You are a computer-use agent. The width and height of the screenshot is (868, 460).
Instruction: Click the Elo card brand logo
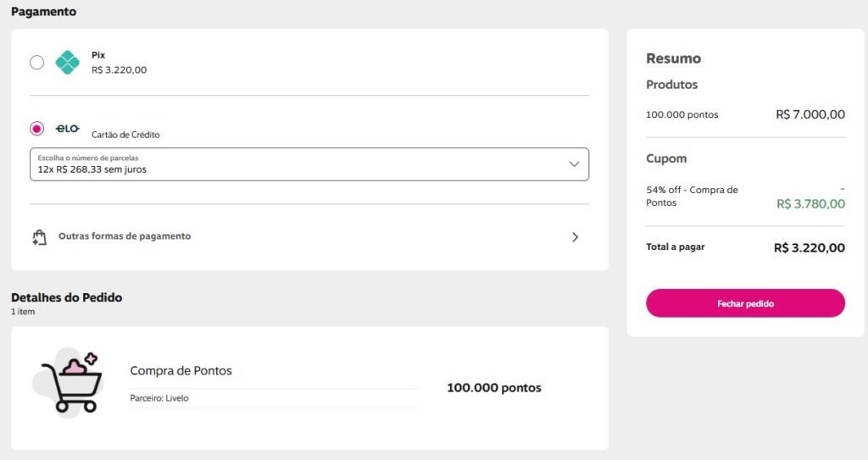tap(68, 129)
